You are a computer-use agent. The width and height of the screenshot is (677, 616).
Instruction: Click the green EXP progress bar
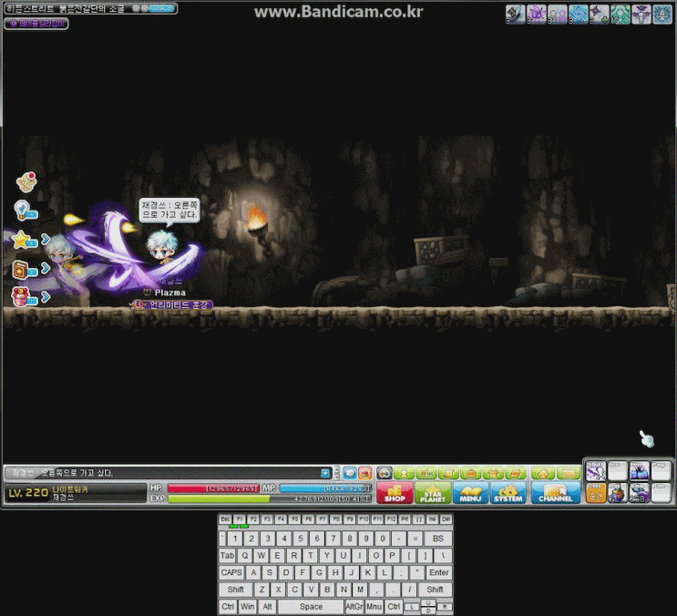269,498
